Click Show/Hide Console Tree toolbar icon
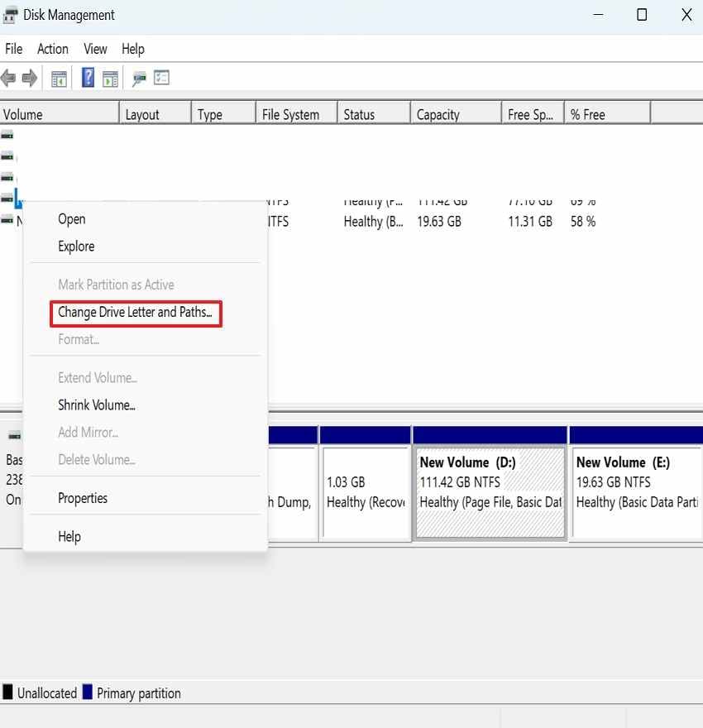This screenshot has width=703, height=728. pyautogui.click(x=59, y=79)
